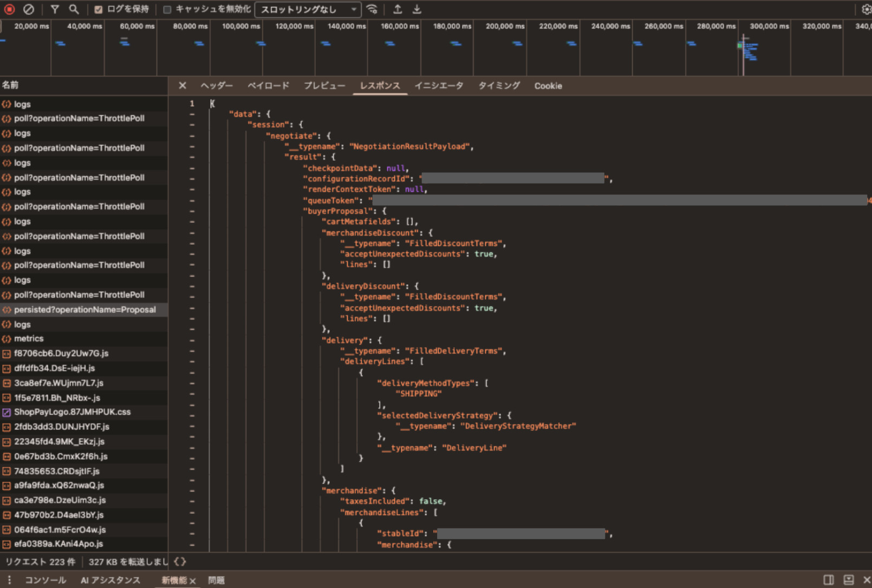The width and height of the screenshot is (872, 588).
Task: Close the 新機能 drawer tab
Action: click(192, 580)
